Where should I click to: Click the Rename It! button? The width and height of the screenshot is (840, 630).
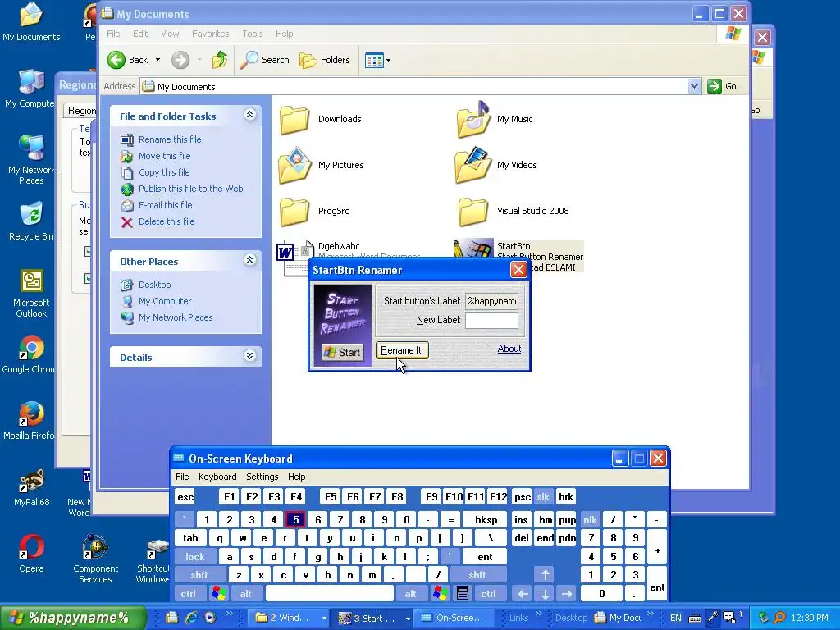(x=402, y=350)
